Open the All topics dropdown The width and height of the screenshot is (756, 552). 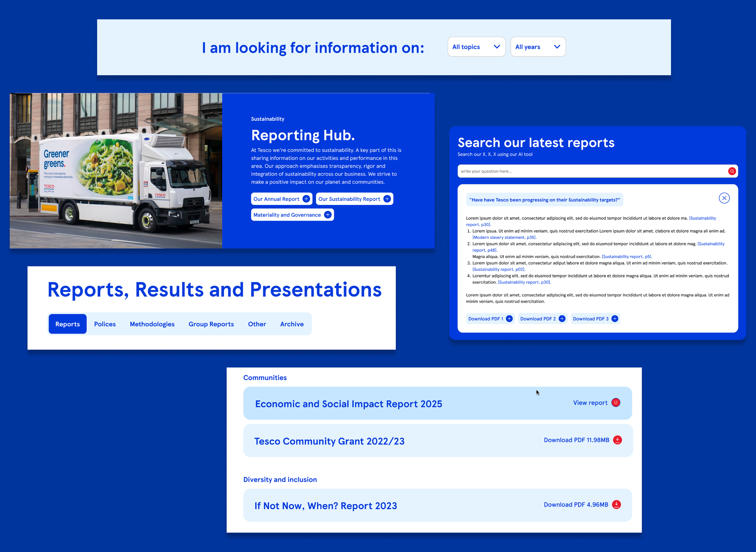[476, 47]
